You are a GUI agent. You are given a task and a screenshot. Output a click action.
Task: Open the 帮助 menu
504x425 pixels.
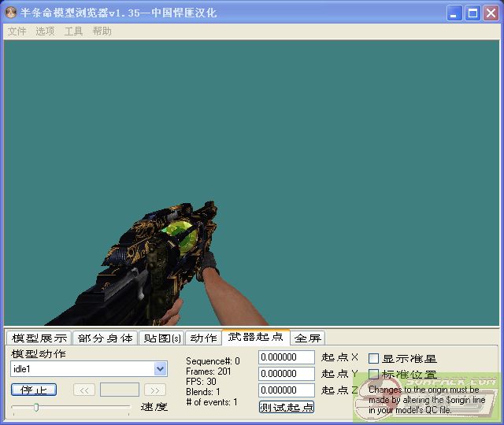coord(102,31)
